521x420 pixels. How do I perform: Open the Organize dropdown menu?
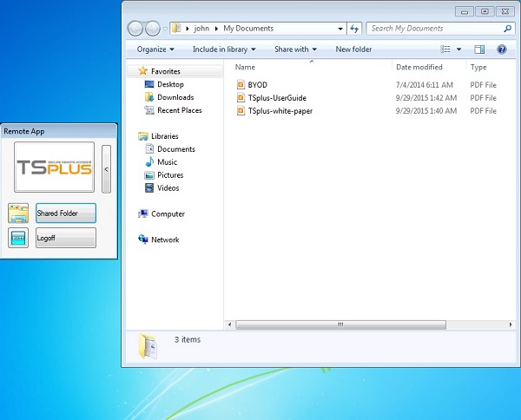(x=155, y=49)
